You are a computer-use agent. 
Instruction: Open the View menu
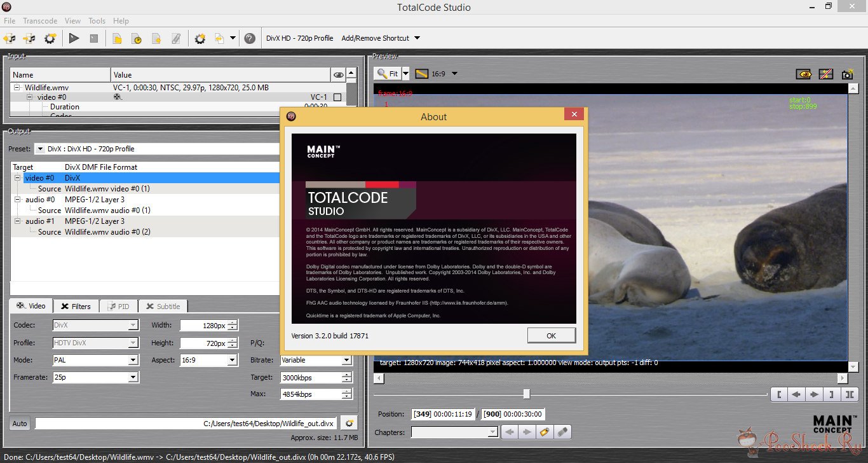coord(73,21)
